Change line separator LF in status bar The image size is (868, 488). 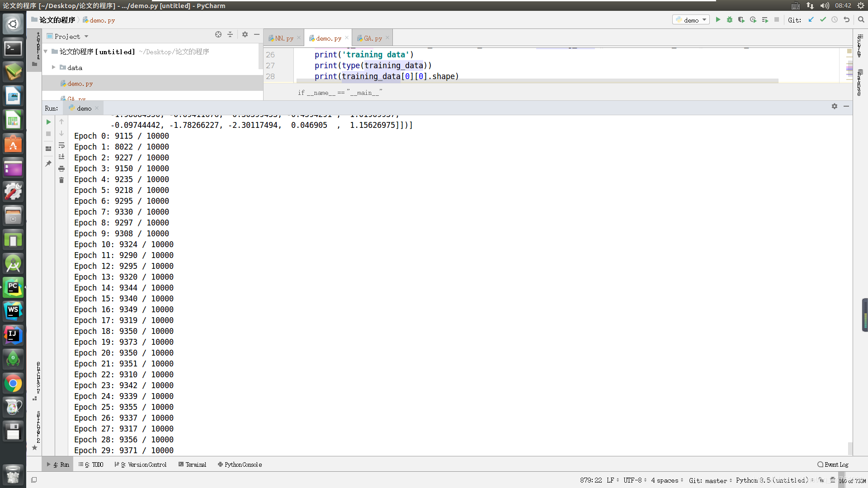point(613,480)
